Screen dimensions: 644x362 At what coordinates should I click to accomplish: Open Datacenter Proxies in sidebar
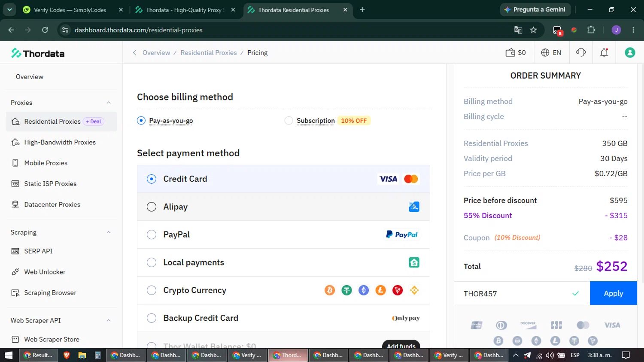(61, 204)
